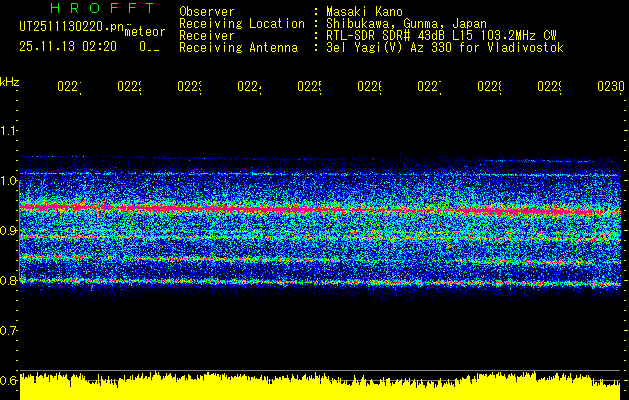Image resolution: width=629 pixels, height=400 pixels.
Task: Select the observer name Masaki Kano
Action: (x=364, y=12)
